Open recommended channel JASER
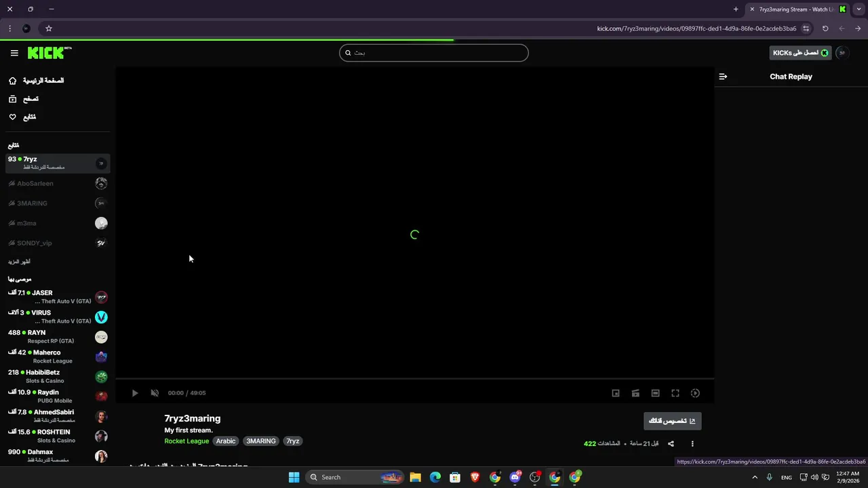 [x=58, y=297]
